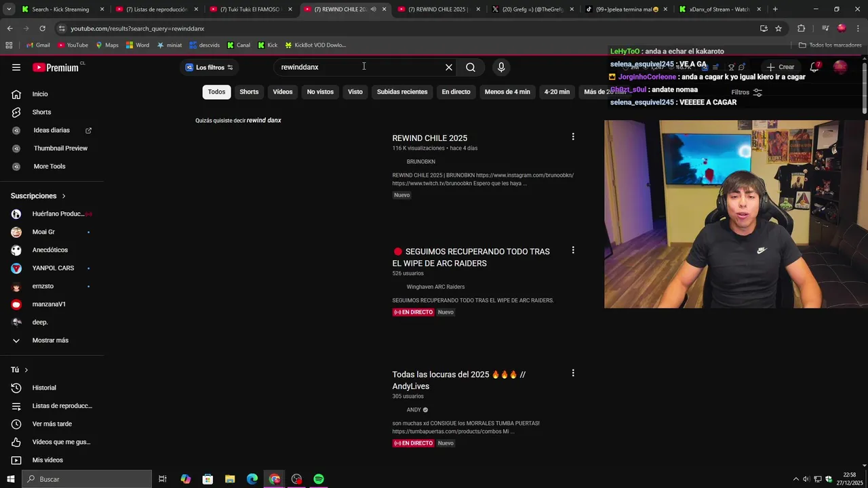This screenshot has height=488, width=868.
Task: Open Windows Start menu
Action: 10,479
